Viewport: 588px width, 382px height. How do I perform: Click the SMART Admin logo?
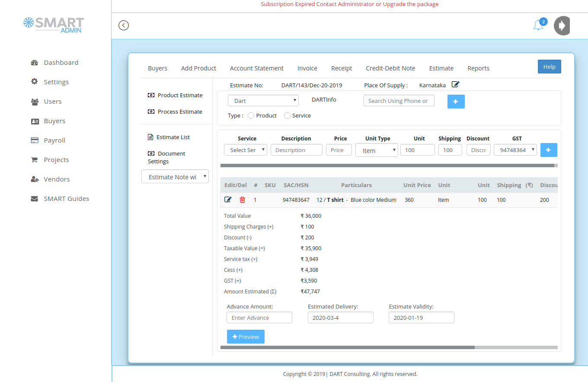pyautogui.click(x=54, y=25)
